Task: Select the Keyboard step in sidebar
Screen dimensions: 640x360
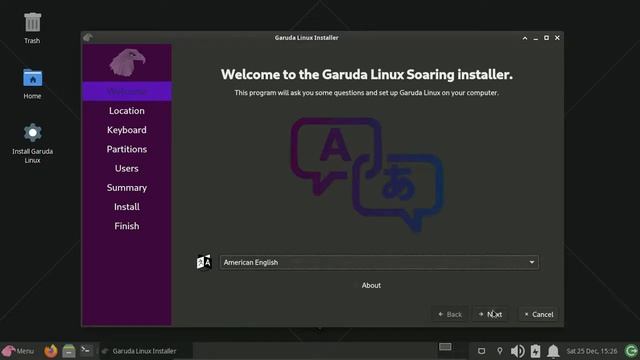Action: [127, 130]
